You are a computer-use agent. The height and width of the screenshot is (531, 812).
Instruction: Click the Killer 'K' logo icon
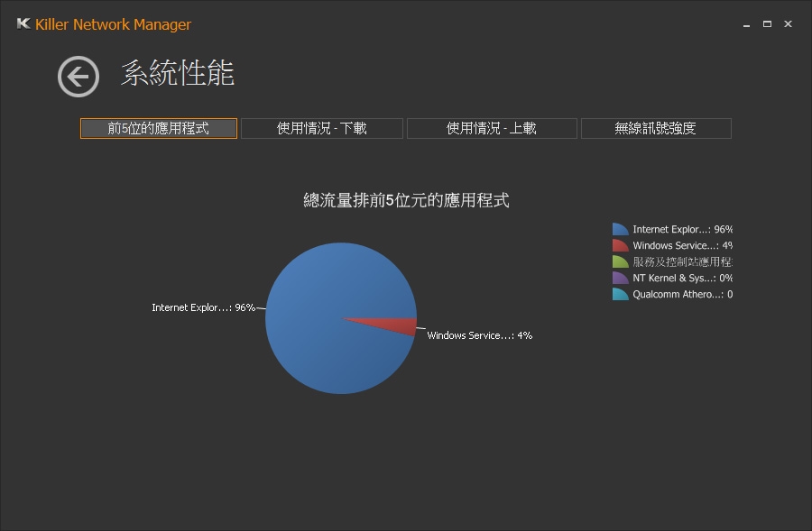[x=23, y=23]
